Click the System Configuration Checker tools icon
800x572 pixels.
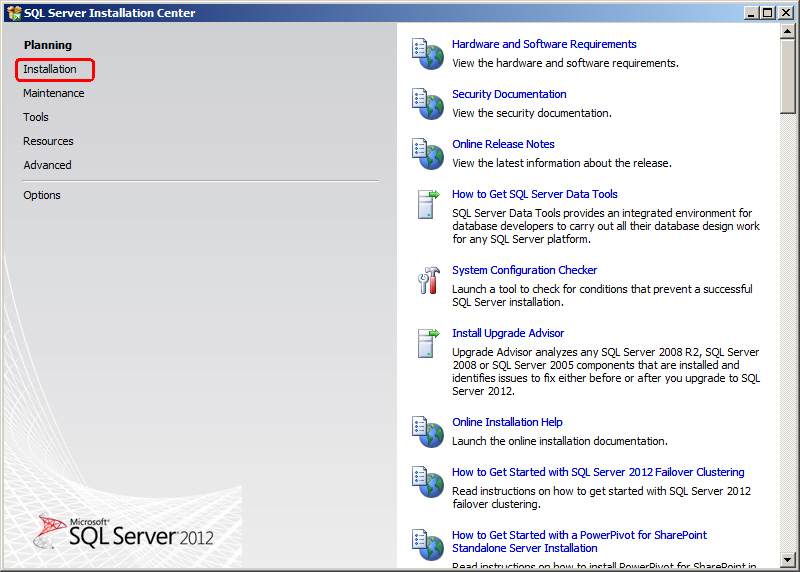coord(429,280)
